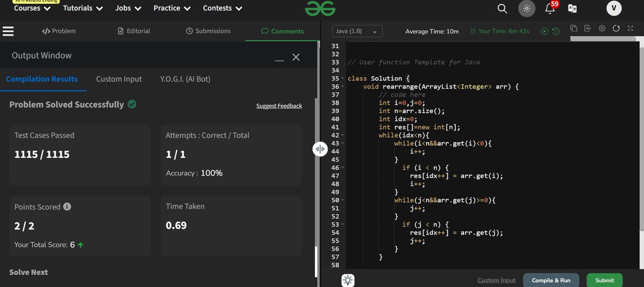Image resolution: width=644 pixels, height=287 pixels.
Task: Switch to the Editorial tab
Action: point(134,31)
